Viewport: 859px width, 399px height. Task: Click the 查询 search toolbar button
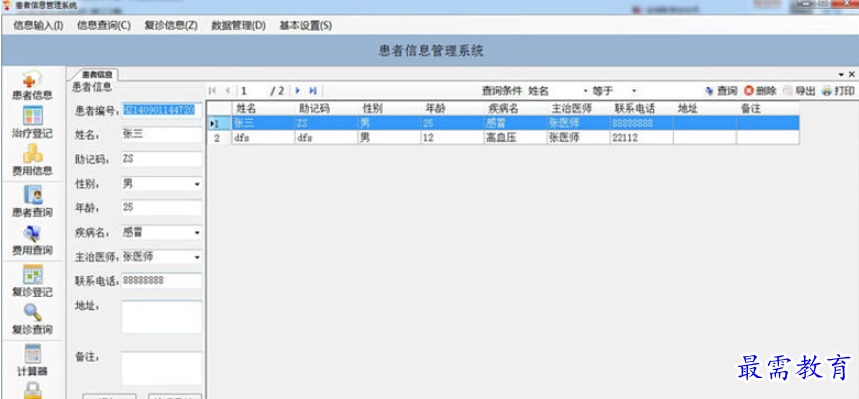pyautogui.click(x=721, y=91)
